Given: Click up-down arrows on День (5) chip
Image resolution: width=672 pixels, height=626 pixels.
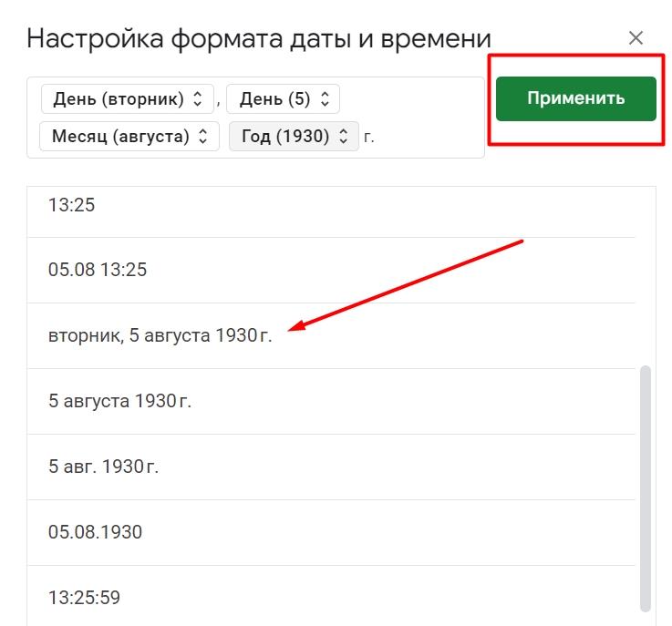Looking at the screenshot, I should click(x=325, y=98).
